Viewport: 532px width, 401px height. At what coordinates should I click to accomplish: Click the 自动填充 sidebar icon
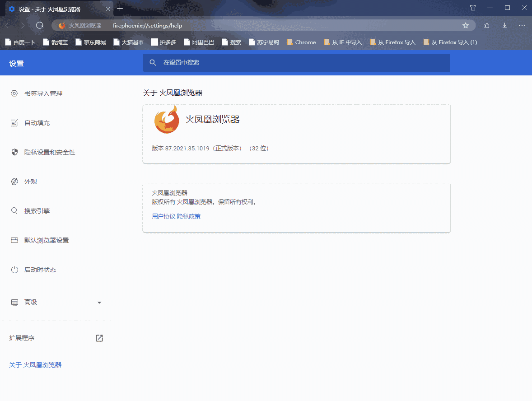(14, 123)
